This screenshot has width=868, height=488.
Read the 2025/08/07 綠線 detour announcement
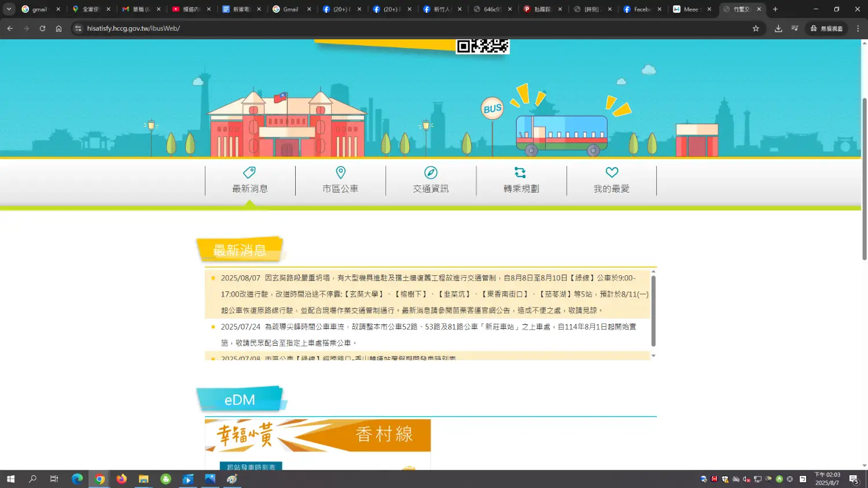(x=428, y=294)
